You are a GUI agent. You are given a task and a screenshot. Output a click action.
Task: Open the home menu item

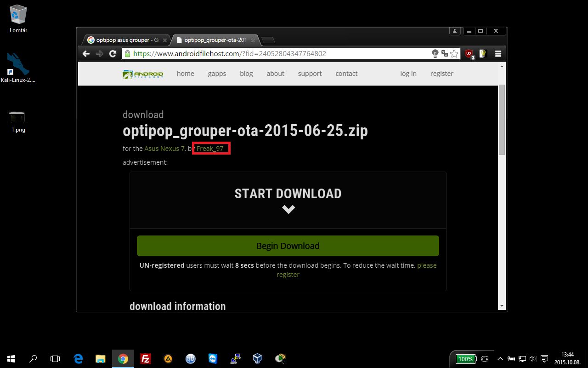[x=186, y=74]
